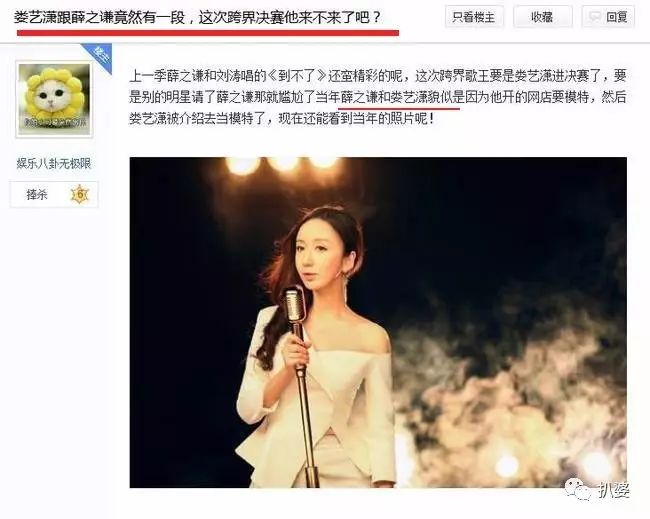The height and width of the screenshot is (519, 650).
Task: Click the WeChat logo watermark on the photo
Action: [578, 489]
